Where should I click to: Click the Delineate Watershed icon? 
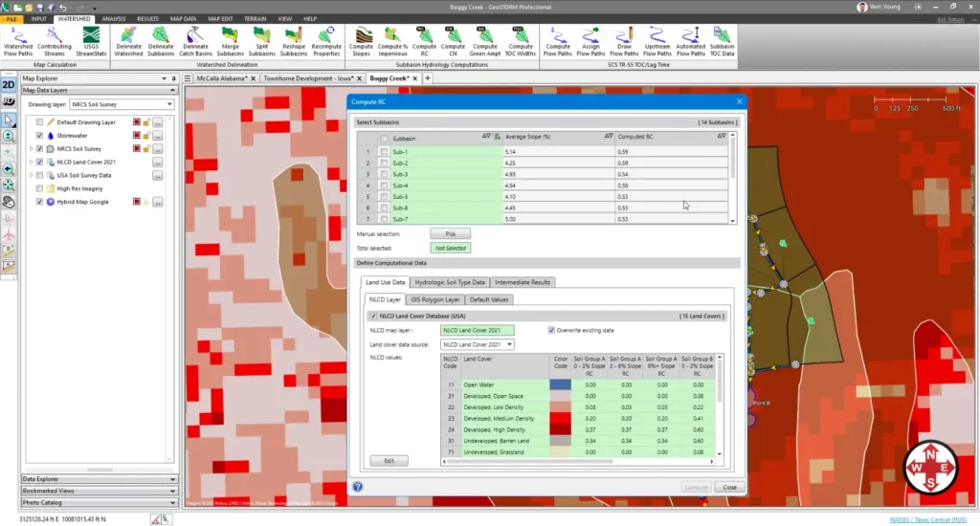click(128, 42)
